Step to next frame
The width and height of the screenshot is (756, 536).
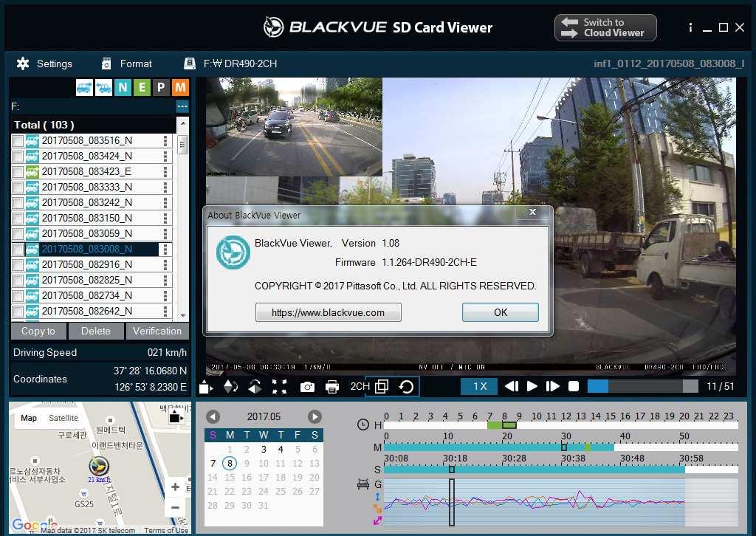point(552,387)
